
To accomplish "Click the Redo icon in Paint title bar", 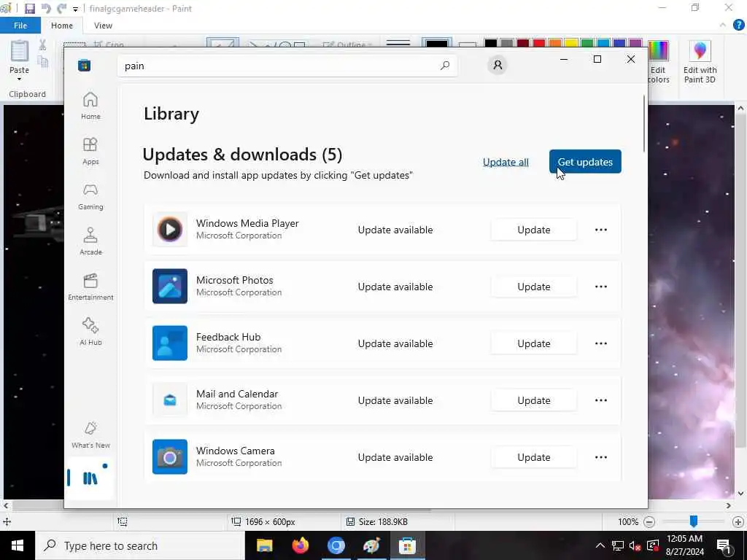I will pos(62,9).
